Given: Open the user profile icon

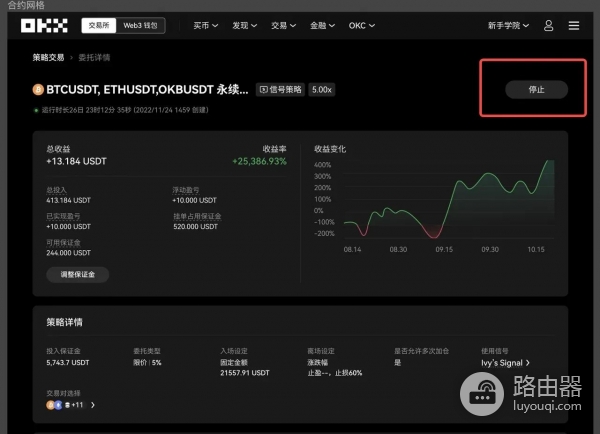Looking at the screenshot, I should (548, 26).
